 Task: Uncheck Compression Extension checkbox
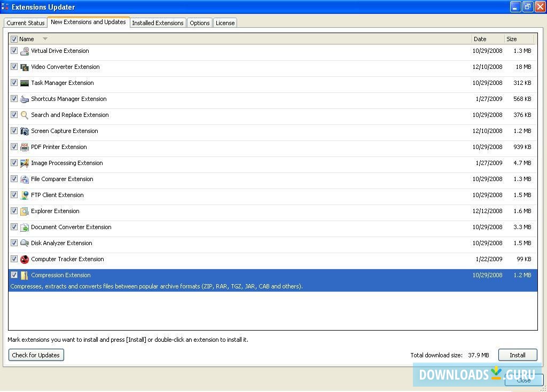[14, 275]
